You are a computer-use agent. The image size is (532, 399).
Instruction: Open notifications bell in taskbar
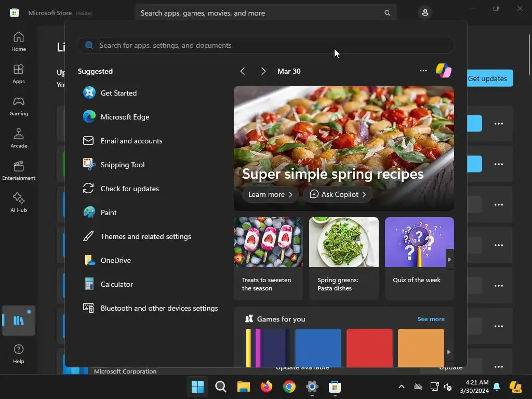coord(497,387)
